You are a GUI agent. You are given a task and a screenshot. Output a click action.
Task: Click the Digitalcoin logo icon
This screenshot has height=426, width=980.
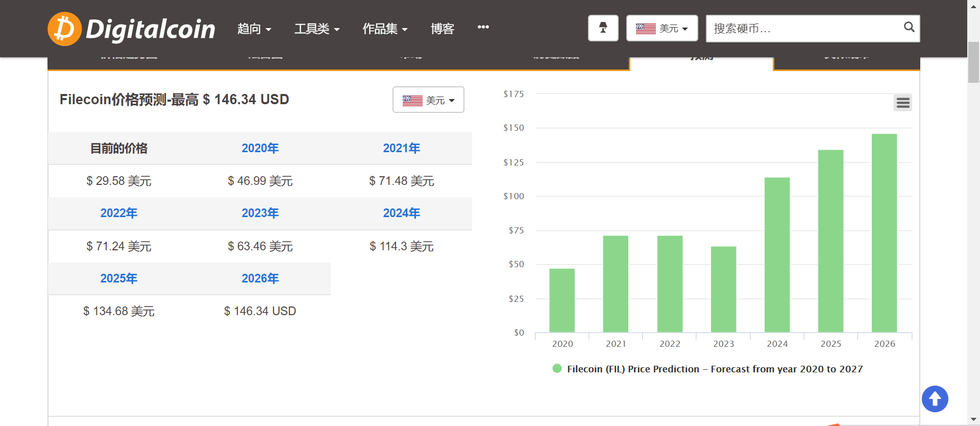[65, 29]
